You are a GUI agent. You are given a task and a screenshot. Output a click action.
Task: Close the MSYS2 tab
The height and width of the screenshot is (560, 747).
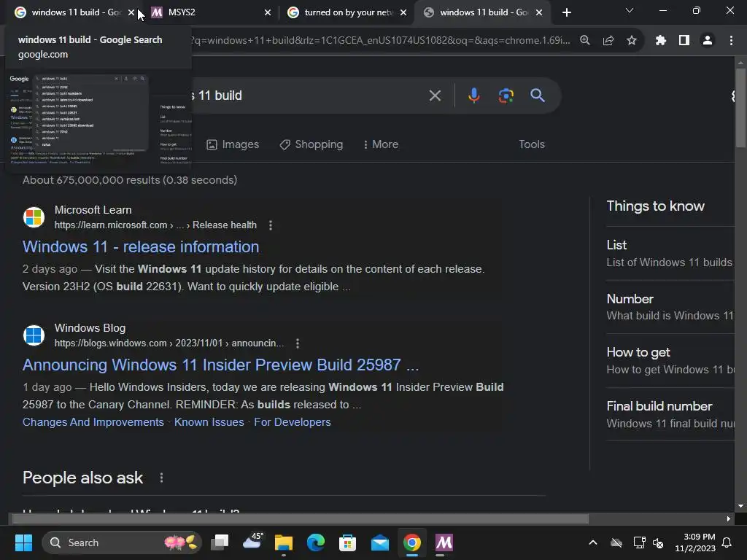(x=268, y=12)
